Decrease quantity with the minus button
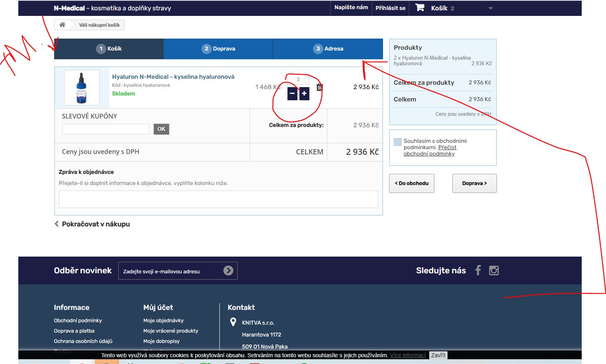 point(292,93)
